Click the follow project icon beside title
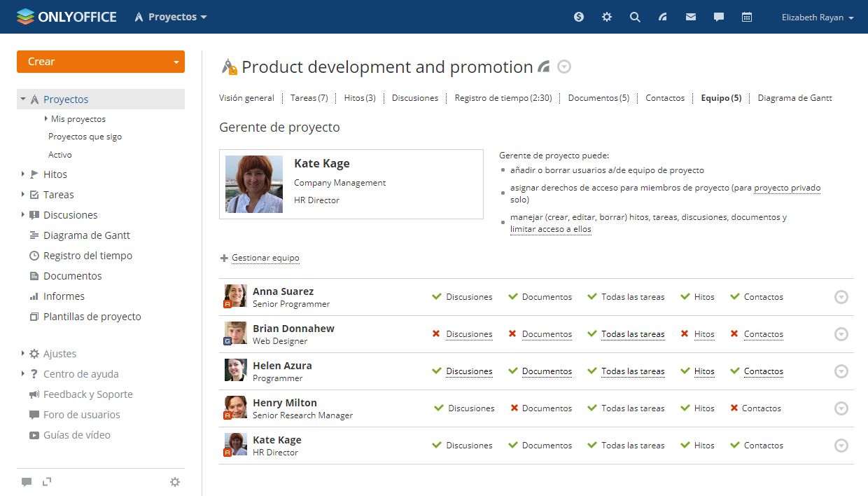This screenshot has height=496, width=868. tap(544, 67)
